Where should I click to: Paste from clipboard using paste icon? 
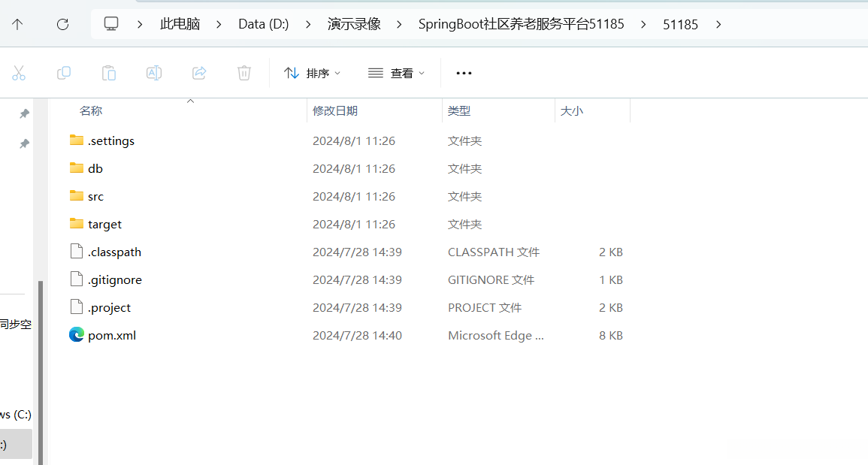coord(109,73)
